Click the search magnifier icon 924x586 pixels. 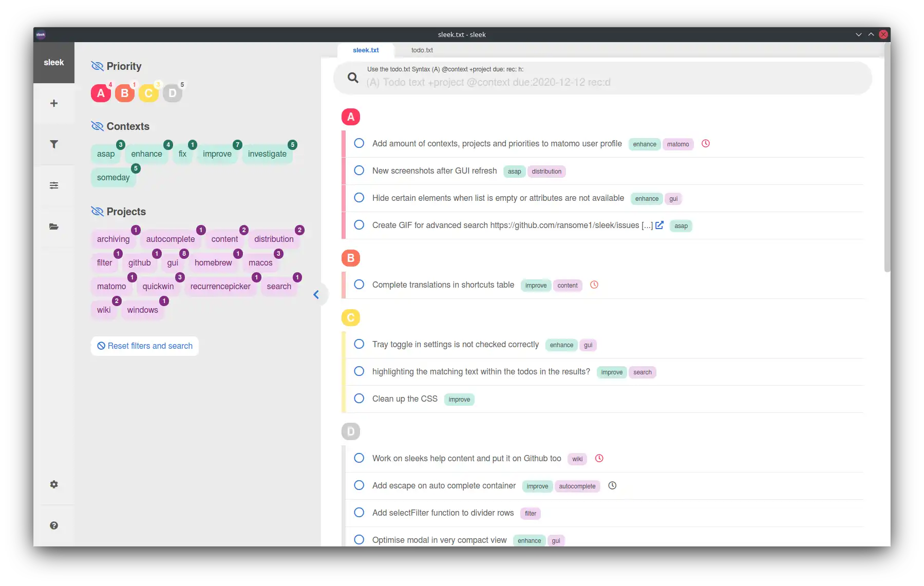[x=353, y=78]
